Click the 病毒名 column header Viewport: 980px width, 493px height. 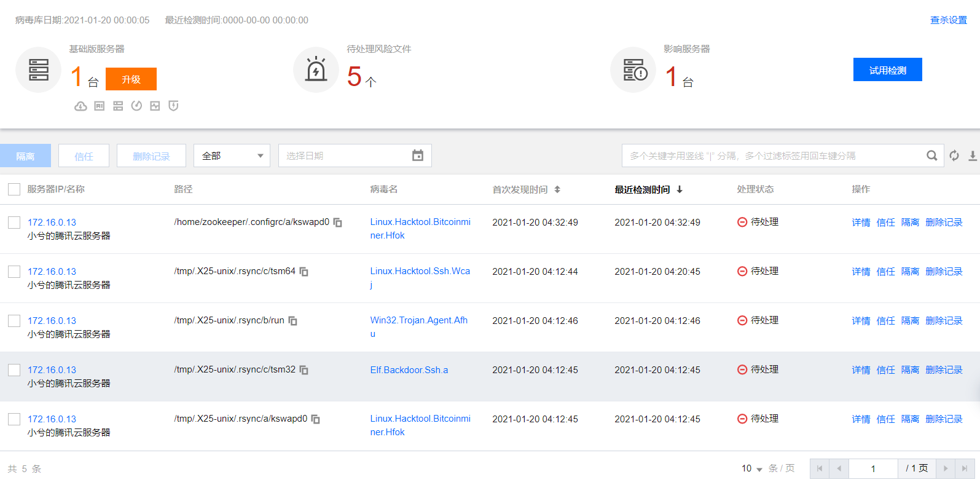coord(384,189)
